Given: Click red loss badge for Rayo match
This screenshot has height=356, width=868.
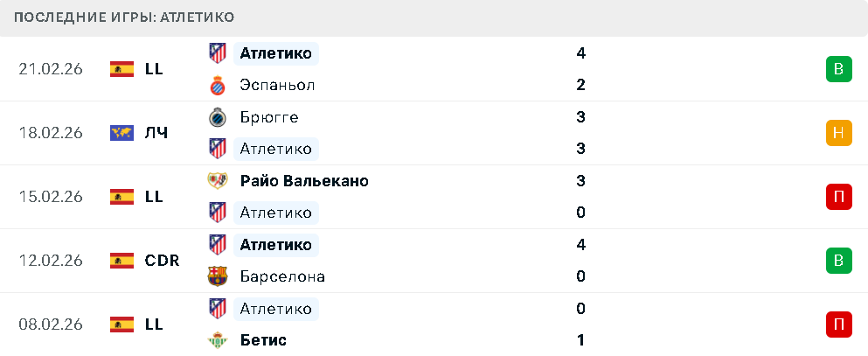Looking at the screenshot, I should coord(838,197).
